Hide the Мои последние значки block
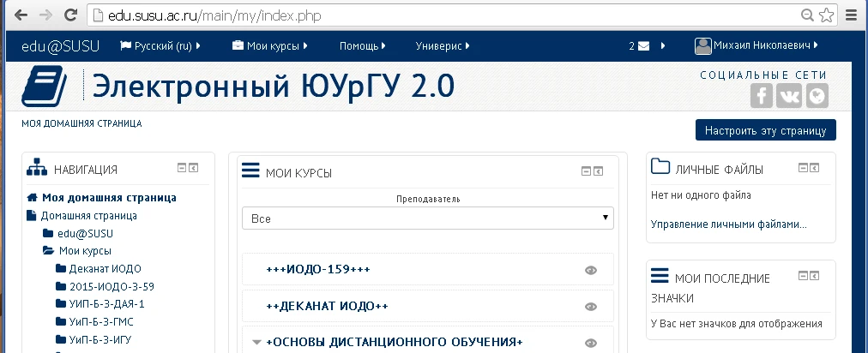Viewport: 868px width, 353px height. pos(803,276)
